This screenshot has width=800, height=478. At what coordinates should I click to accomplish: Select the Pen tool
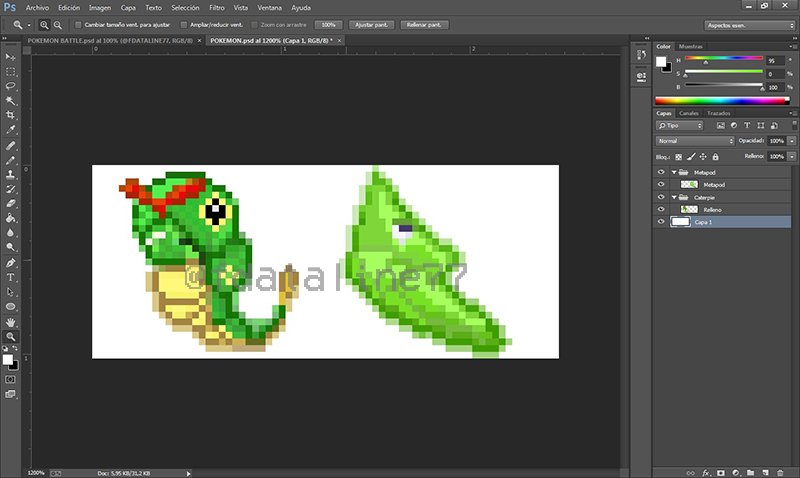pyautogui.click(x=10, y=263)
